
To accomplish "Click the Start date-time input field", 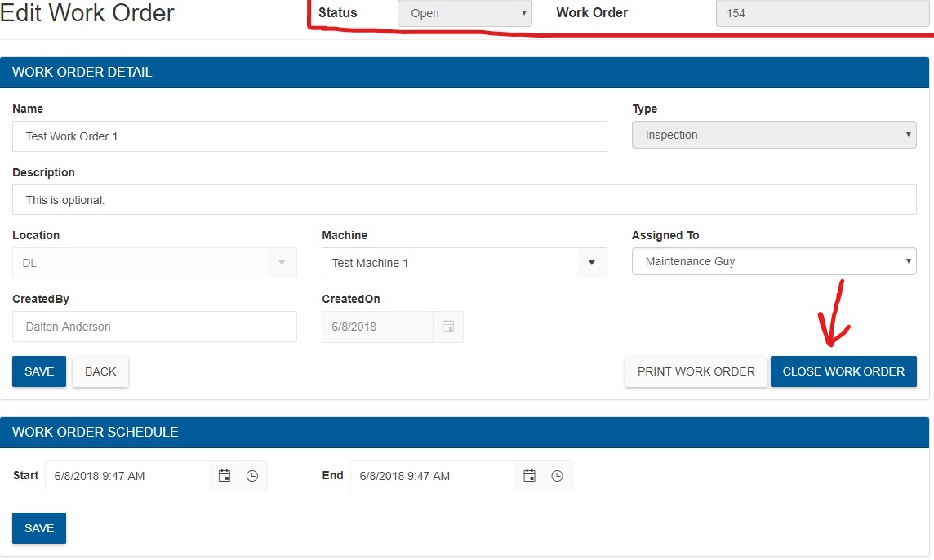I will coord(128,476).
